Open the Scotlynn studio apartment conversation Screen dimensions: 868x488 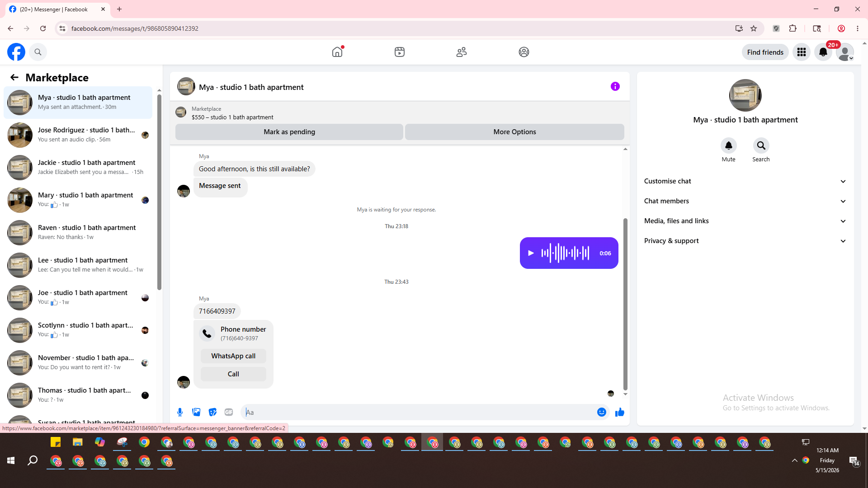(78, 330)
